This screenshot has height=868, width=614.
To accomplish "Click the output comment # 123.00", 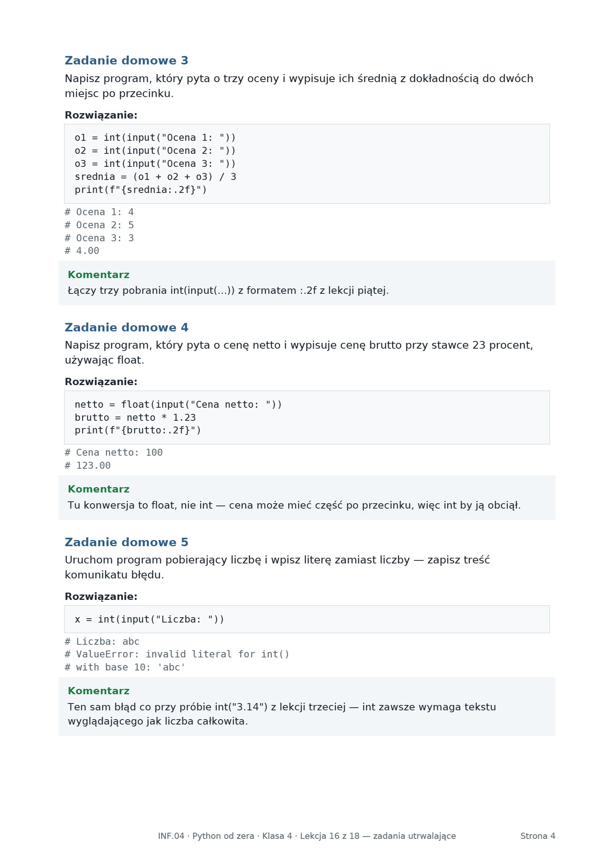I will pos(87,466).
